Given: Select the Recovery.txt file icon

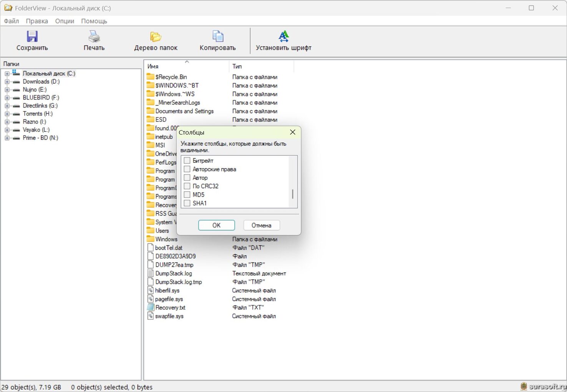Looking at the screenshot, I should pyautogui.click(x=151, y=307).
